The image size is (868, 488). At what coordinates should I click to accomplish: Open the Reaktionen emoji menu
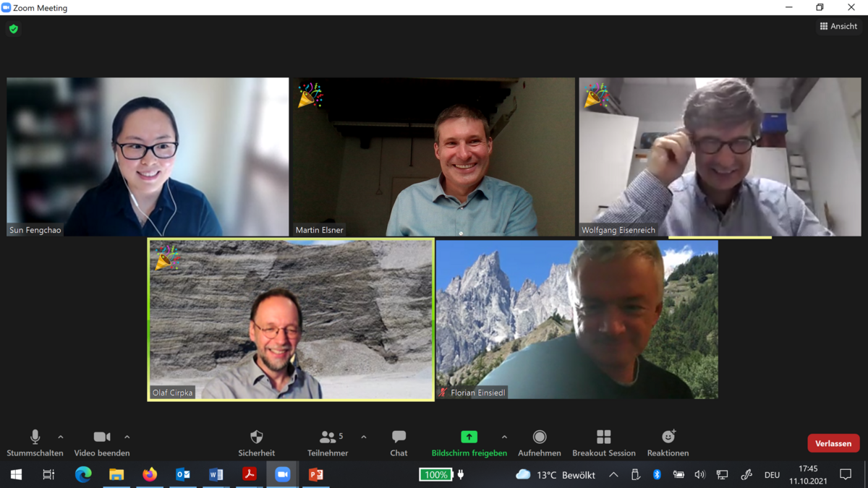668,442
